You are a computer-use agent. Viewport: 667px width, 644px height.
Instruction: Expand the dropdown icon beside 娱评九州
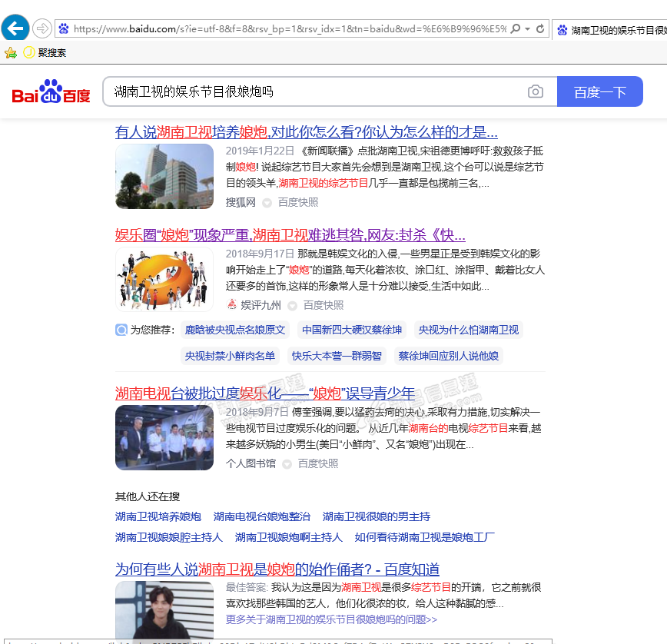click(x=292, y=306)
